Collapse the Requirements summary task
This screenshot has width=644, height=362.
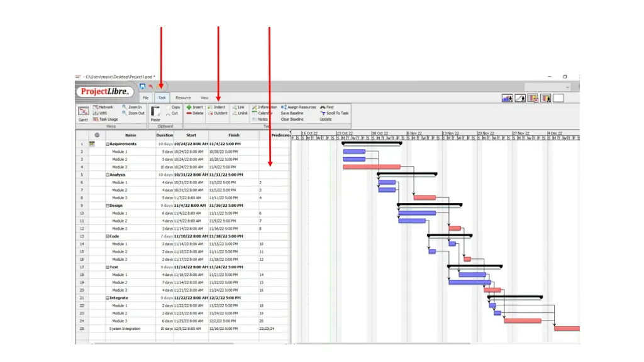tap(108, 144)
